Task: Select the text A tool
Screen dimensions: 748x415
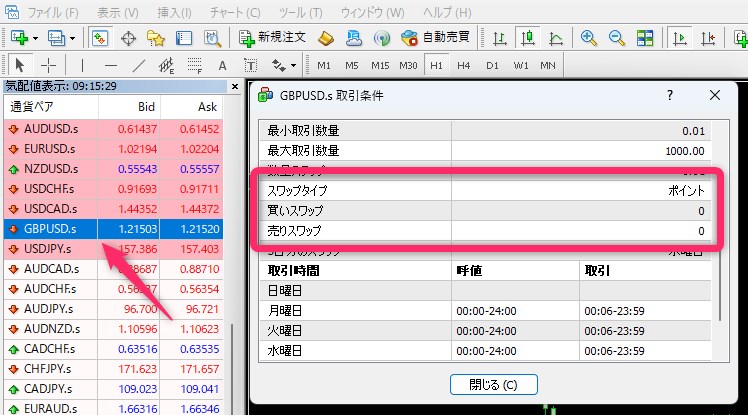Action: (x=222, y=65)
